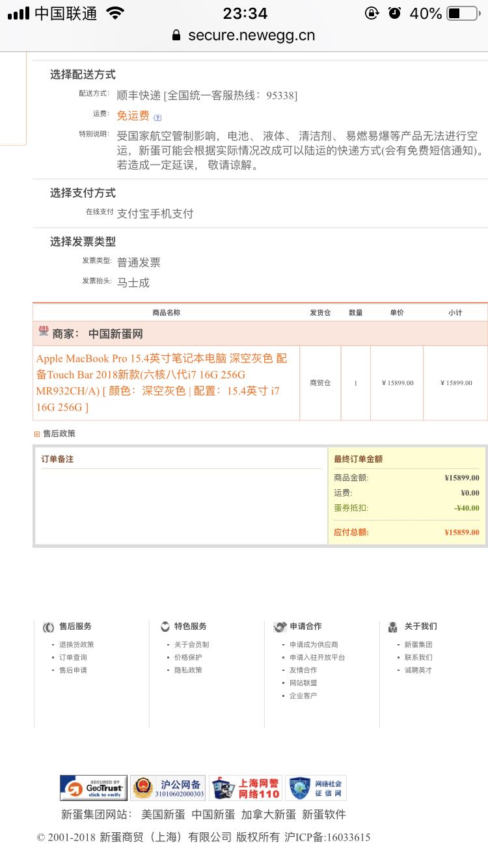The height and width of the screenshot is (868, 488).
Task: Tap the shipping fee help question icon
Action: pos(157,118)
